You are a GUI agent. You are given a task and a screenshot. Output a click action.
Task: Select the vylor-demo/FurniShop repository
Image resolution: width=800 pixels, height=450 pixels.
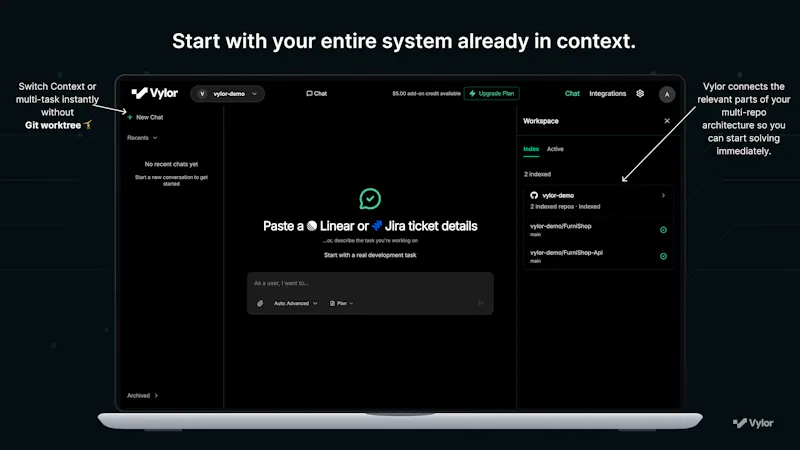click(x=598, y=230)
